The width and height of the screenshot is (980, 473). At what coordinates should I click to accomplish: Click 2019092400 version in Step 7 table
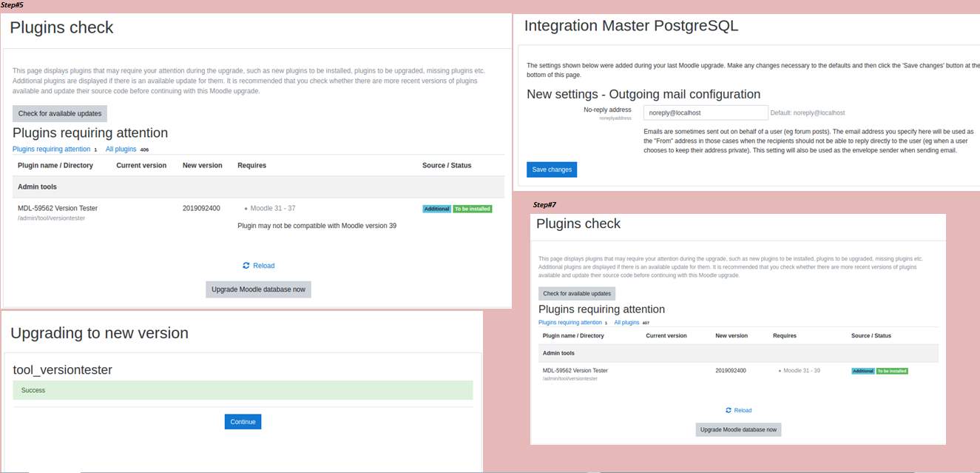(x=731, y=370)
